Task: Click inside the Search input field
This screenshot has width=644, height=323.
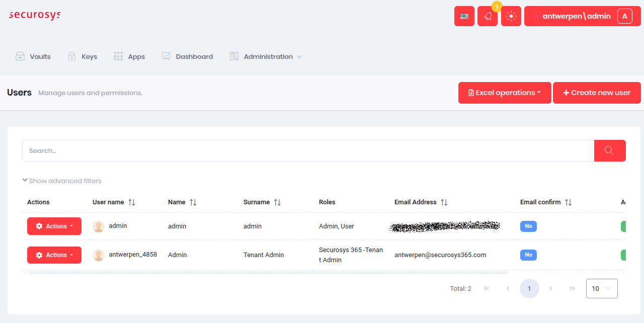Action: click(x=201, y=150)
